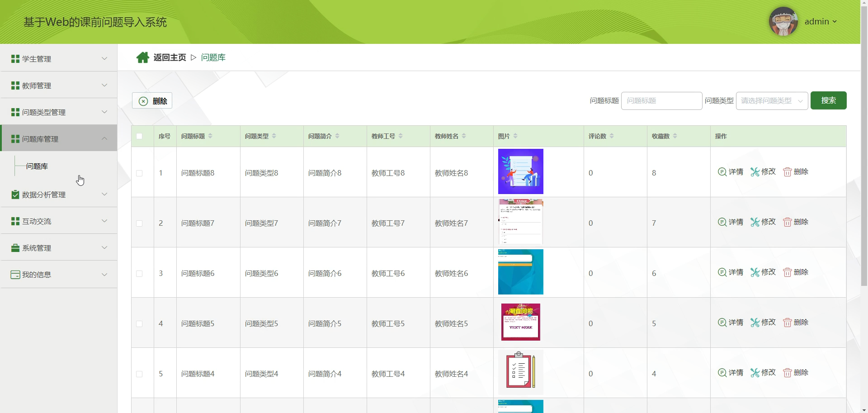Open details for 问题标题7 row

[x=731, y=222]
